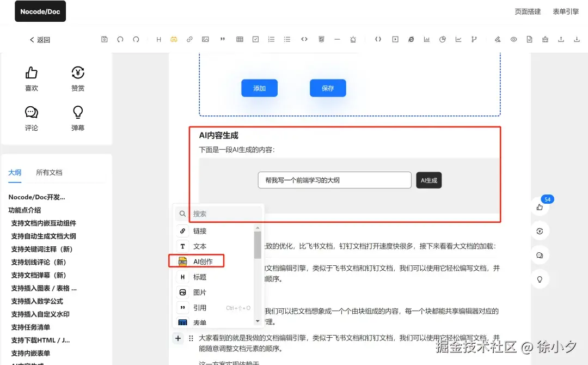
Task: Select the yellow AI generation toolbar icon
Action: click(x=174, y=39)
